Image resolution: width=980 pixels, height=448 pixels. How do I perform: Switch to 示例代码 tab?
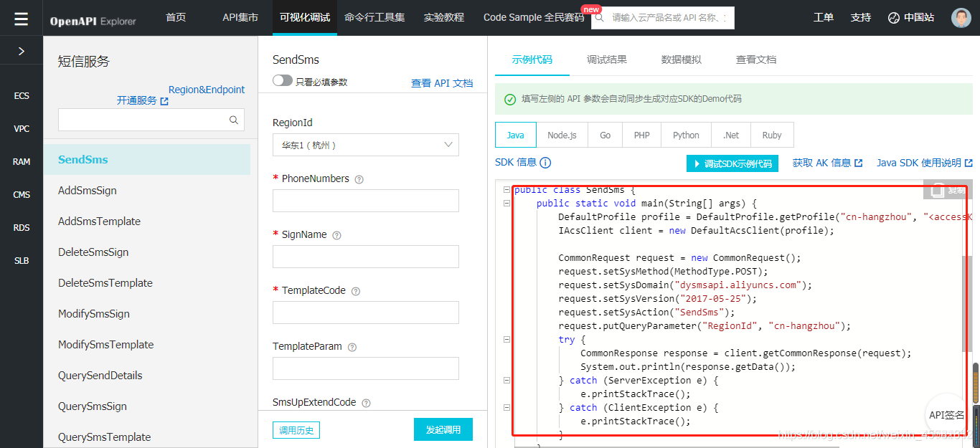click(x=532, y=59)
